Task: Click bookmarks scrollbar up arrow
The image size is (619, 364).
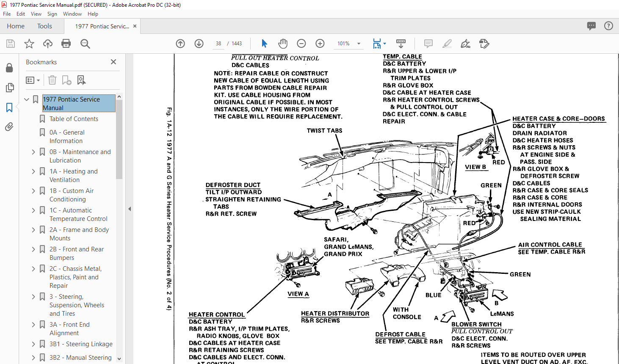Action: (119, 97)
